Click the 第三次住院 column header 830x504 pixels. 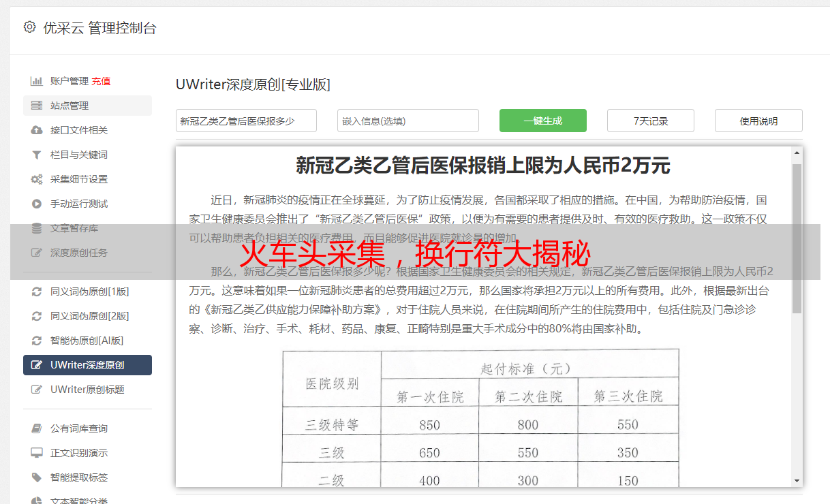[628, 397]
